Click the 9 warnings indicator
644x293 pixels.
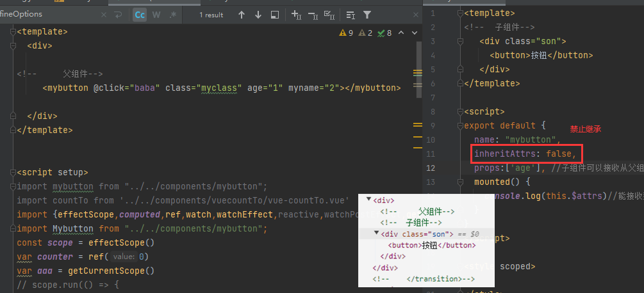point(346,33)
